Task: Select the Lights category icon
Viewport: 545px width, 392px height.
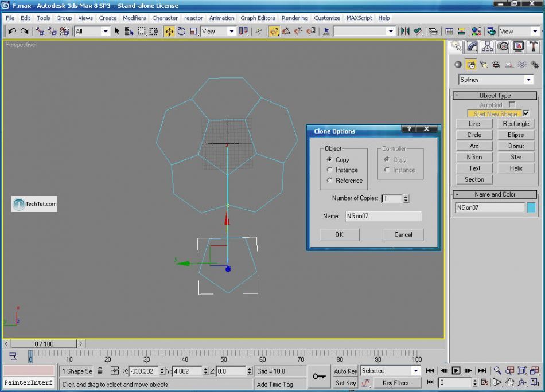Action: 484,65
